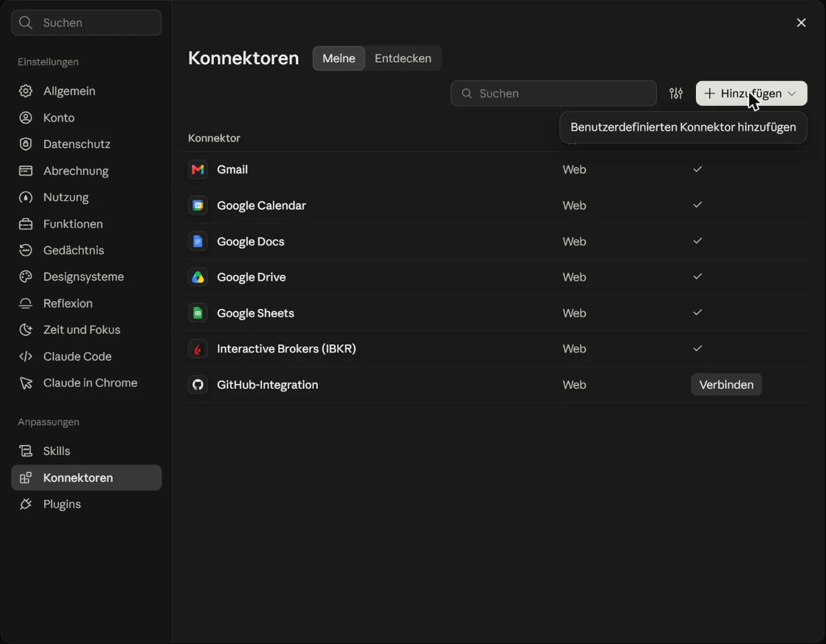Close the settings dialog
Screen dimensions: 826x644
[x=801, y=23]
